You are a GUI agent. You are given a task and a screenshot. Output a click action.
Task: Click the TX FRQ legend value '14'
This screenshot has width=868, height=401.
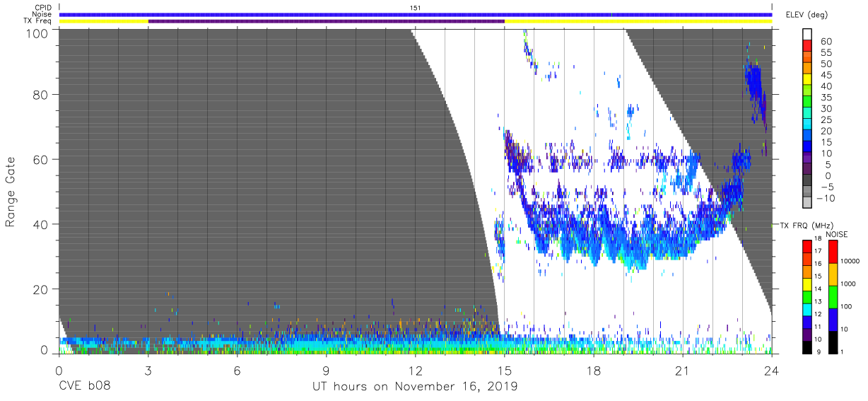[x=819, y=289]
